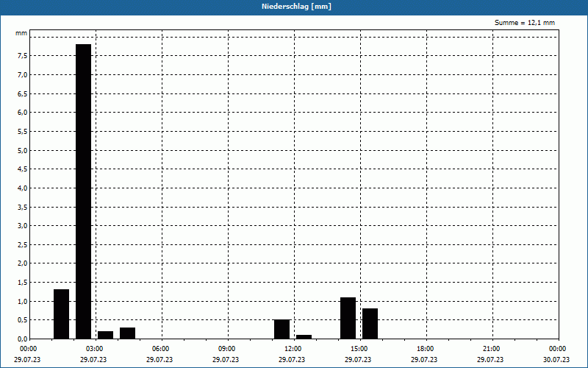Viewport: 588px width, 368px height.
Task: Click the 00:00 label above 30.07.23
Action: [558, 349]
